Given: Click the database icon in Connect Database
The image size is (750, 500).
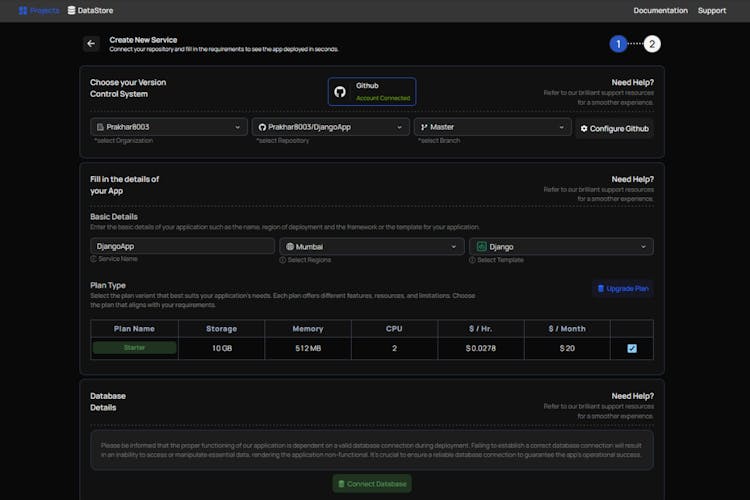Looking at the screenshot, I should tap(341, 484).
